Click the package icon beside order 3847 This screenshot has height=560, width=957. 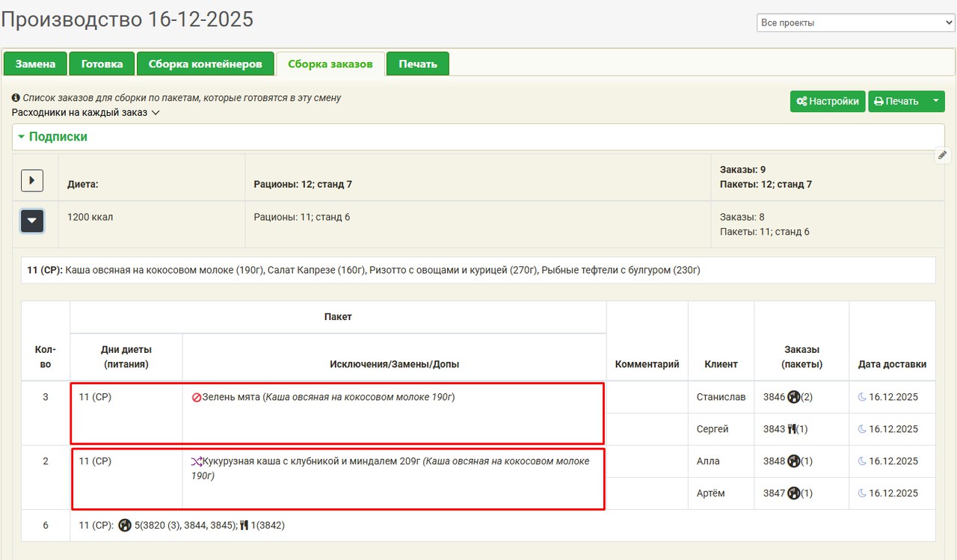pyautogui.click(x=793, y=493)
